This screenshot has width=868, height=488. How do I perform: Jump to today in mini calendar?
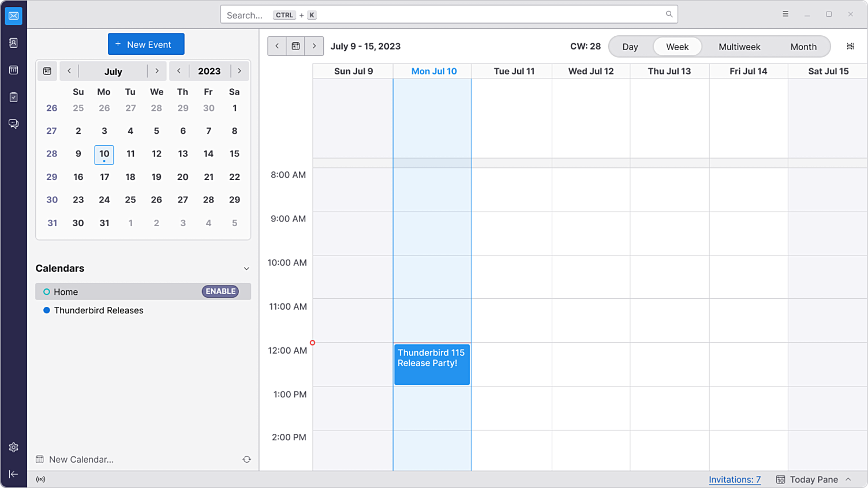tap(47, 71)
